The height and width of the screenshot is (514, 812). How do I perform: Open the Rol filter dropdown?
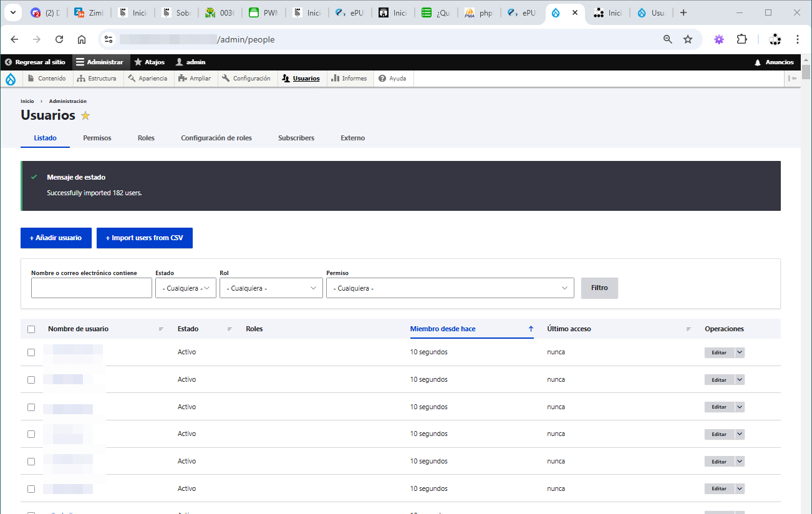point(271,288)
